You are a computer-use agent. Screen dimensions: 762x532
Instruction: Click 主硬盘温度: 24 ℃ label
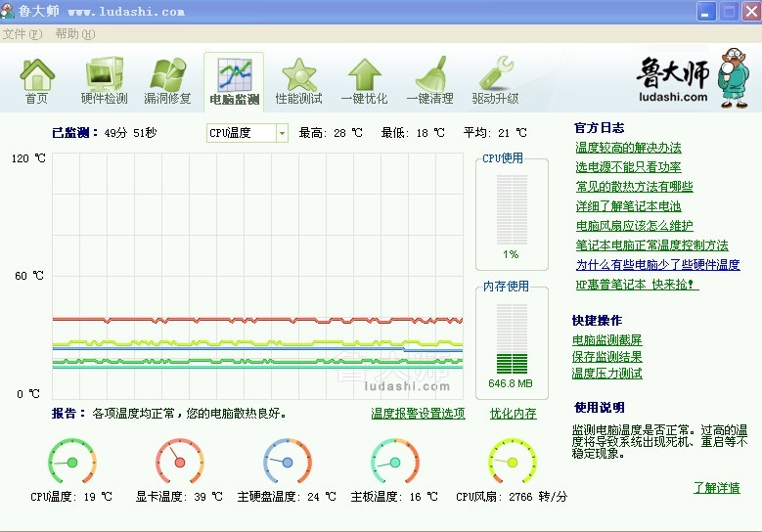pos(287,497)
